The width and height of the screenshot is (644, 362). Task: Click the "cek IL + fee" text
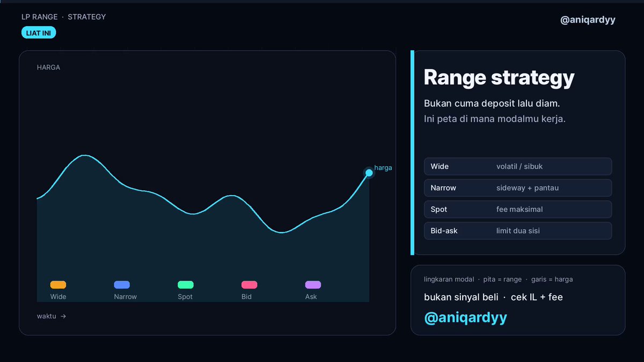point(536,297)
